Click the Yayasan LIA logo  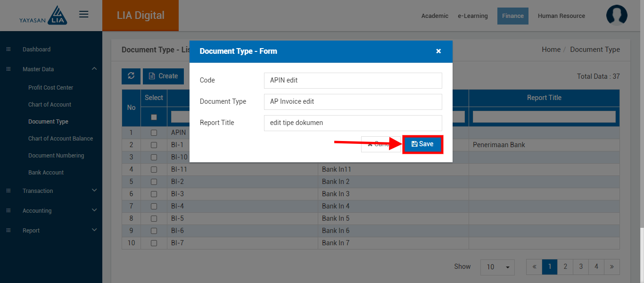tap(43, 16)
